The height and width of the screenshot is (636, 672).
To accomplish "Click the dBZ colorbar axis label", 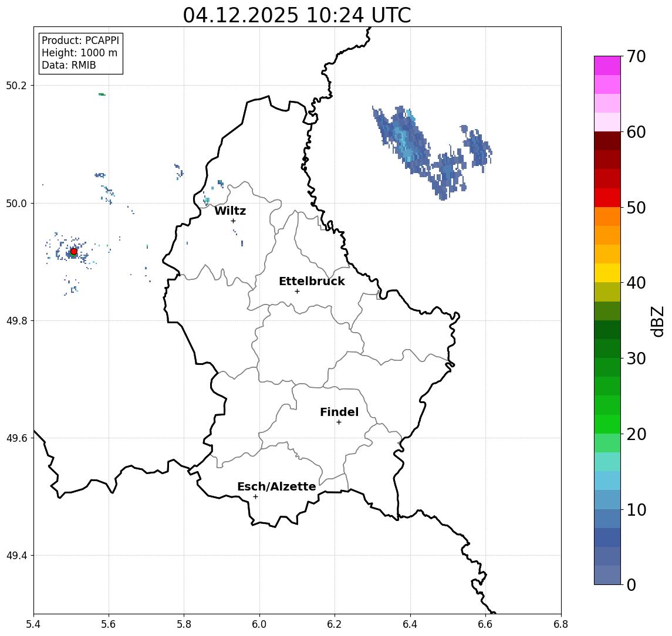I will pos(657,322).
